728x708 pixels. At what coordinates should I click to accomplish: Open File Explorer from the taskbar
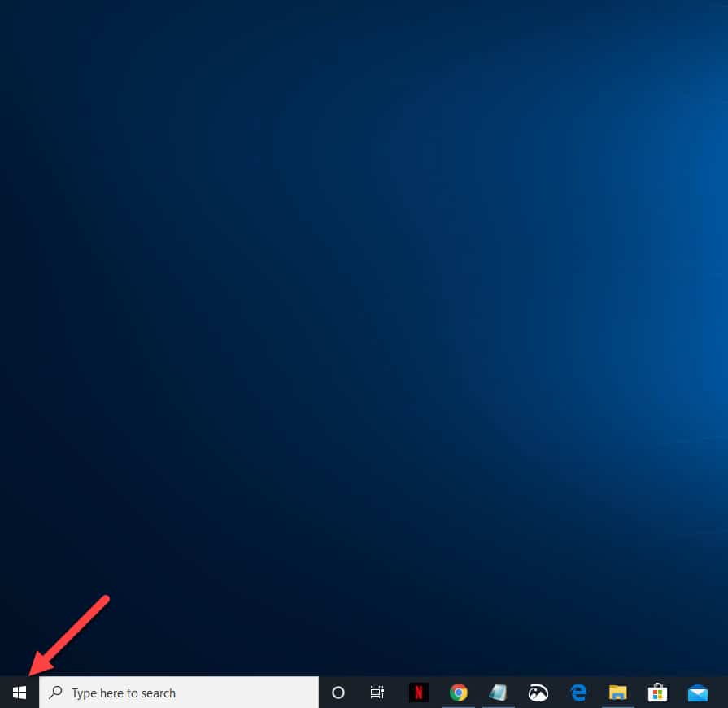pos(618,693)
